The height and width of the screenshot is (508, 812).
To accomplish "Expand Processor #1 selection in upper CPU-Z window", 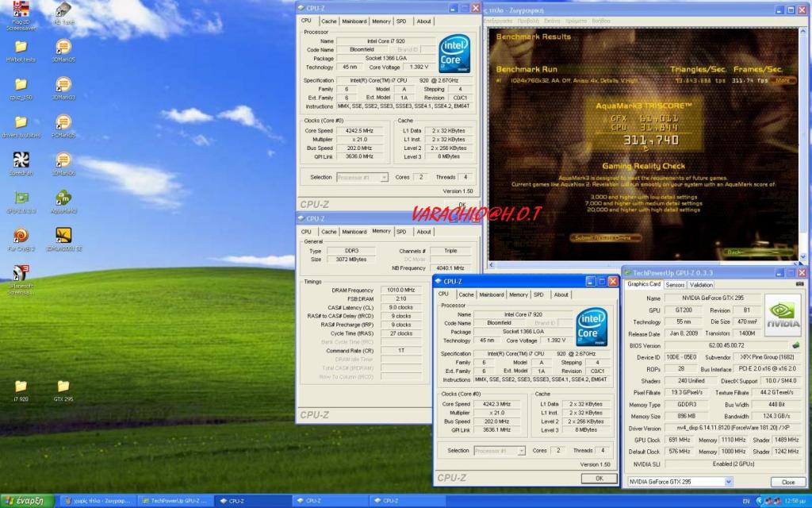I will tap(385, 177).
